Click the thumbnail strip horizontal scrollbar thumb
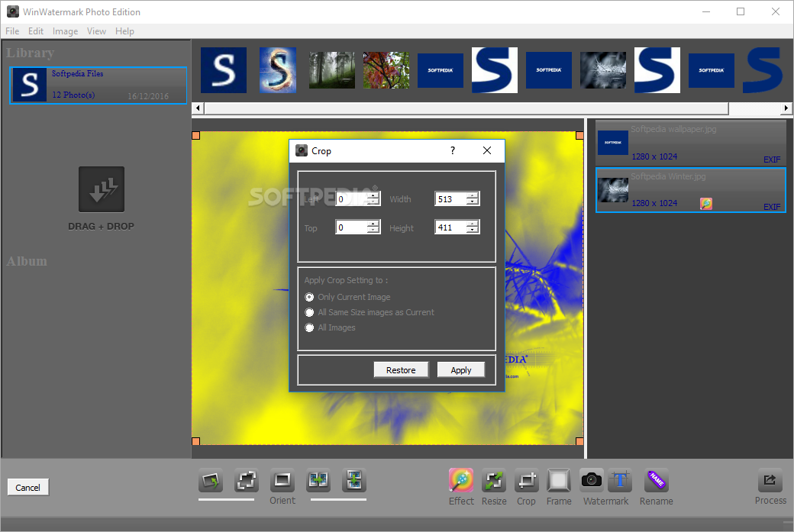794x532 pixels. coord(466,108)
